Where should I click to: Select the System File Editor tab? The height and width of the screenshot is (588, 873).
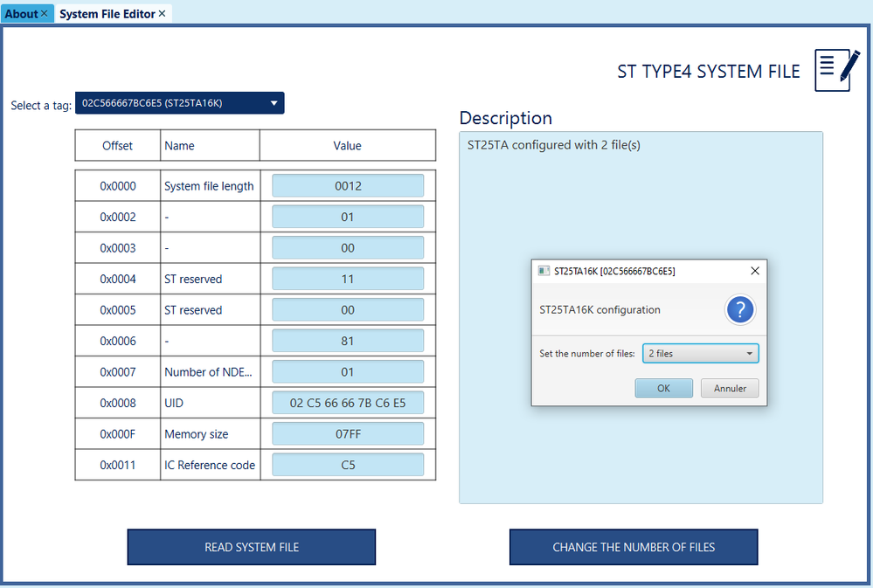[x=107, y=14]
